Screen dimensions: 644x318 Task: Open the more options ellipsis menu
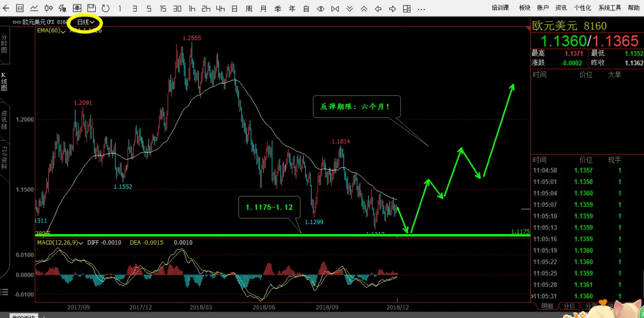(422, 10)
